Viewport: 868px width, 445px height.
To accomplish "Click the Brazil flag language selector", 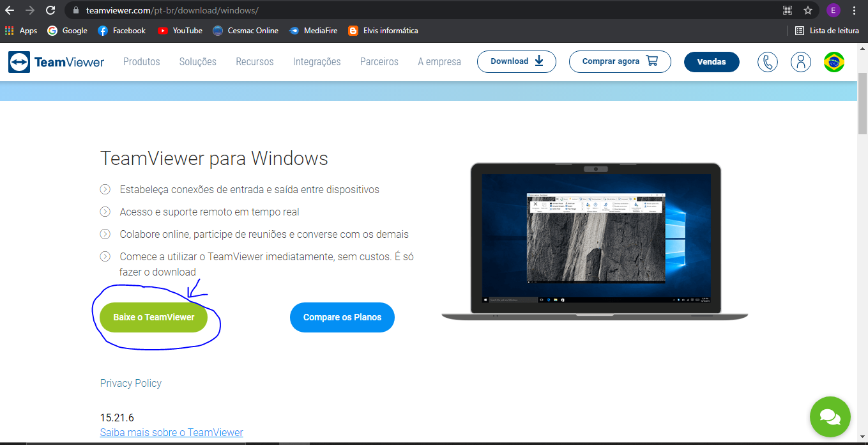I will (x=834, y=62).
